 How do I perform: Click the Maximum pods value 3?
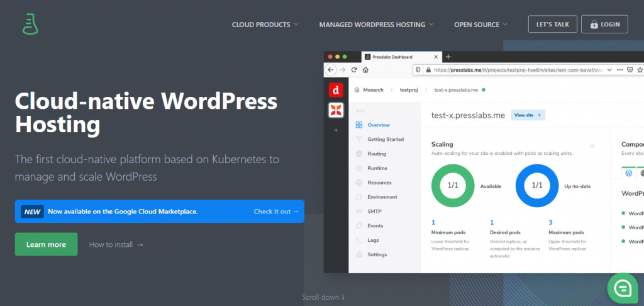550,222
